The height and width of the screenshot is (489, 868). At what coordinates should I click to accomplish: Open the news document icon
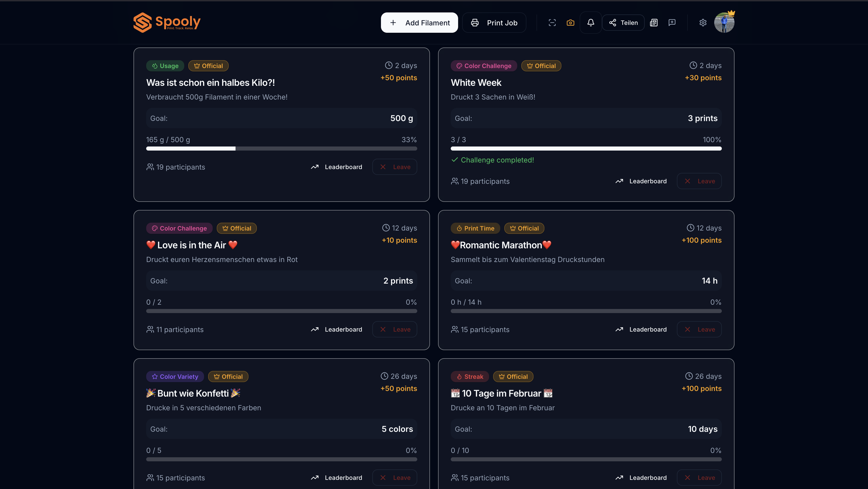[x=654, y=23]
